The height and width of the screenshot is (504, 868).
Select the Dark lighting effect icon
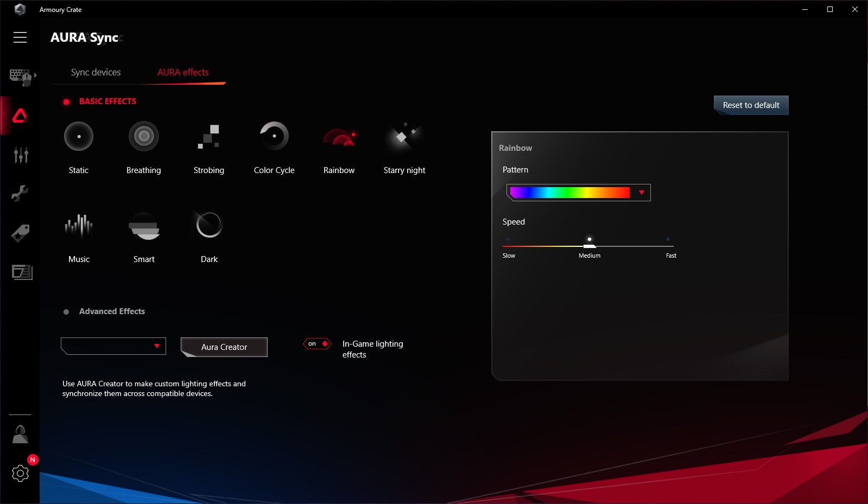[x=209, y=225]
